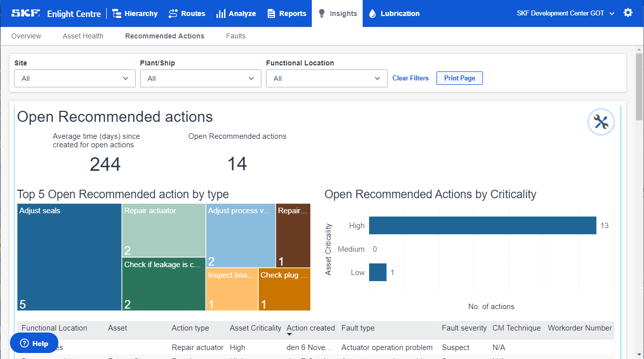Open the settings gear in the top bar

pos(628,12)
